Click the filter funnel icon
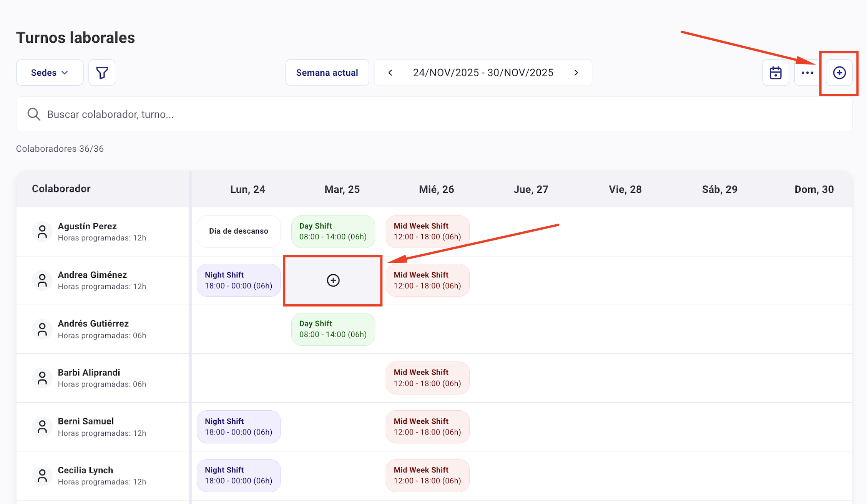The height and width of the screenshot is (504, 867). (102, 73)
